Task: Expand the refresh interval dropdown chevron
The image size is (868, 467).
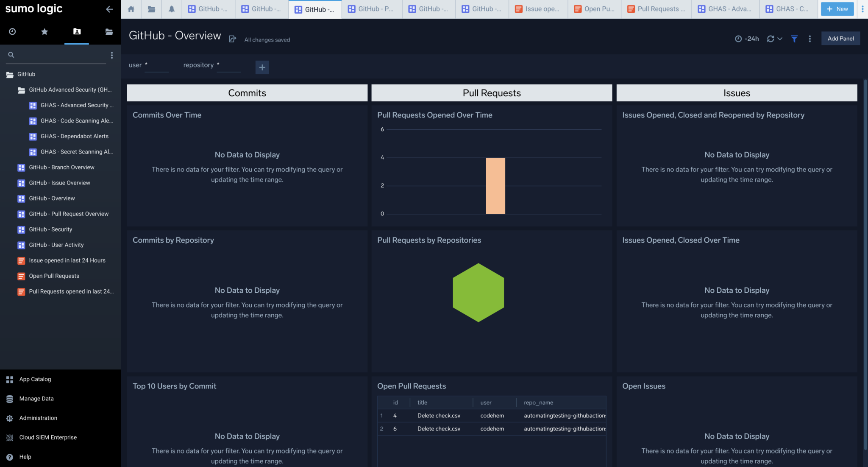Action: pyautogui.click(x=780, y=39)
